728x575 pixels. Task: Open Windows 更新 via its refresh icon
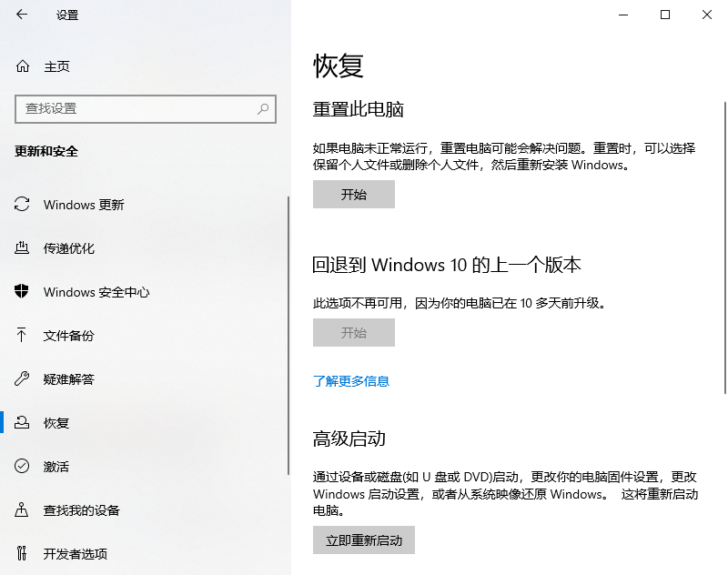click(x=24, y=205)
